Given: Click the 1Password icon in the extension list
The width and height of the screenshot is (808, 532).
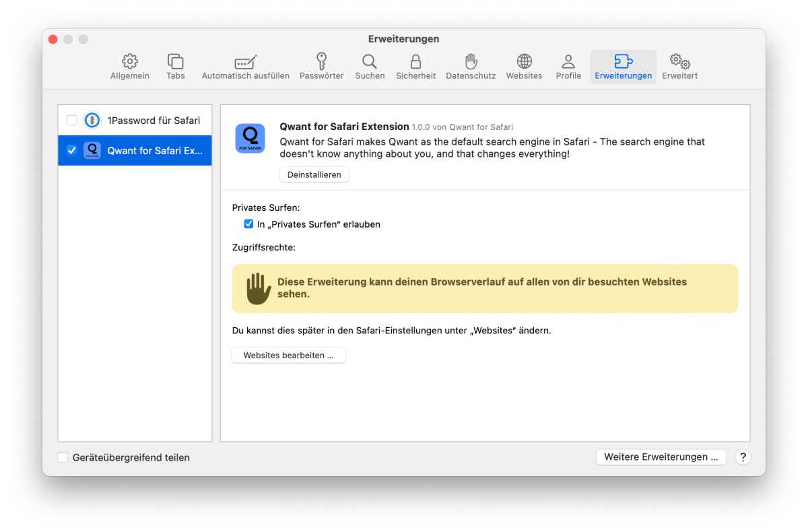Looking at the screenshot, I should (x=92, y=121).
